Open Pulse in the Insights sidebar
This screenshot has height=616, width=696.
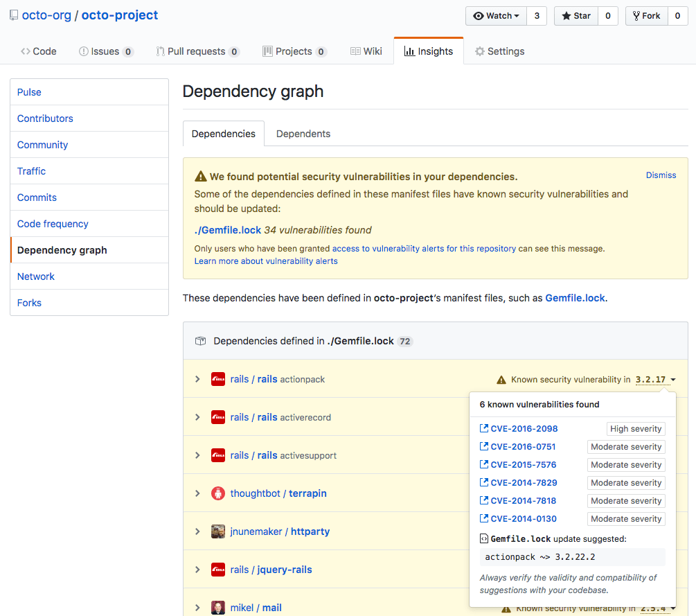pos(89,92)
